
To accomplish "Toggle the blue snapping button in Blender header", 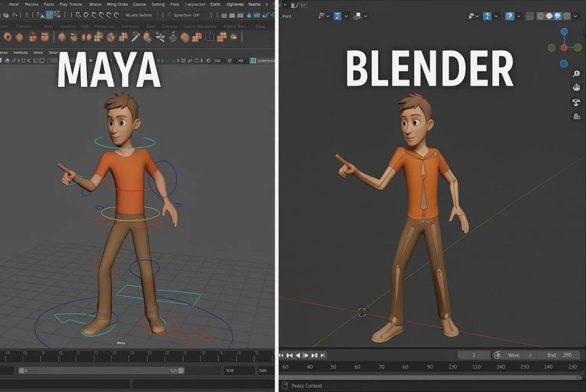I will [338, 16].
